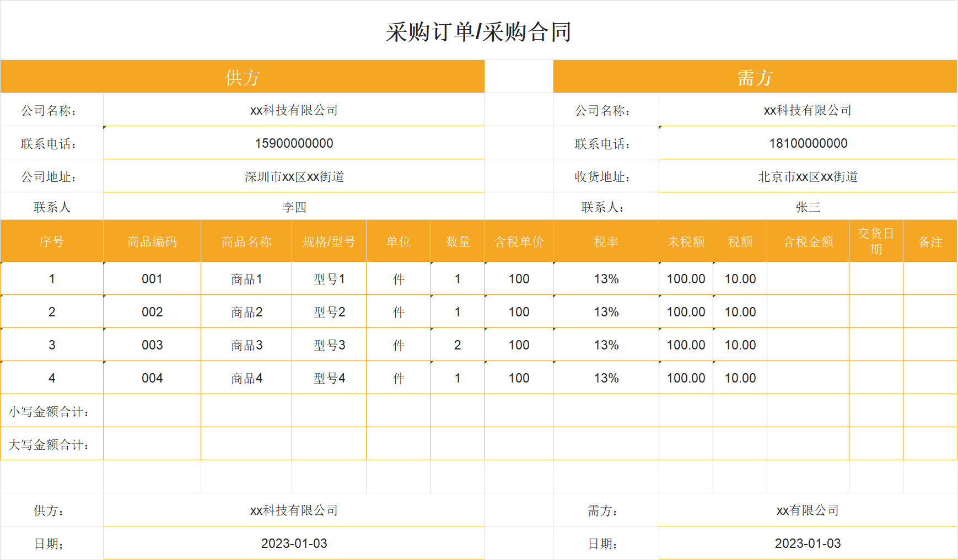
Task: Click the spec cell 型号2
Action: coord(329,312)
